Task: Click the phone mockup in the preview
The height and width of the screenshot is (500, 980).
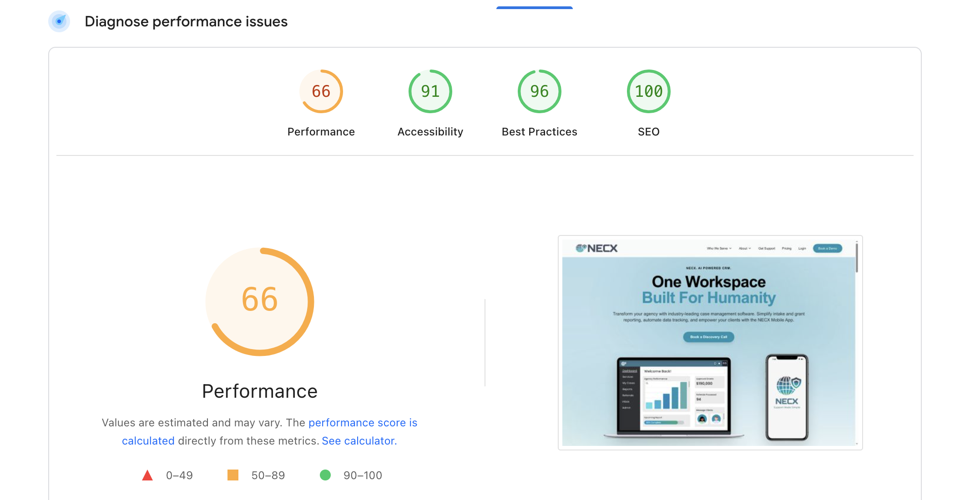Action: [787, 397]
